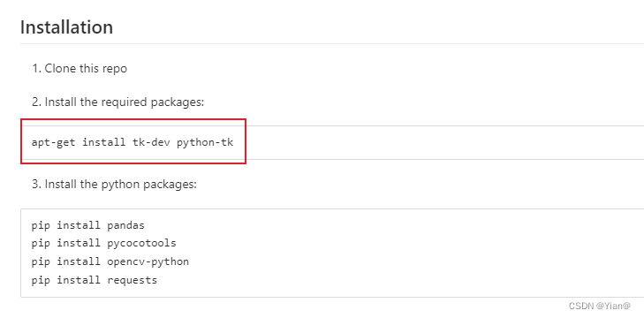
Task: Click the "pip install requests" line
Action: [x=95, y=280]
